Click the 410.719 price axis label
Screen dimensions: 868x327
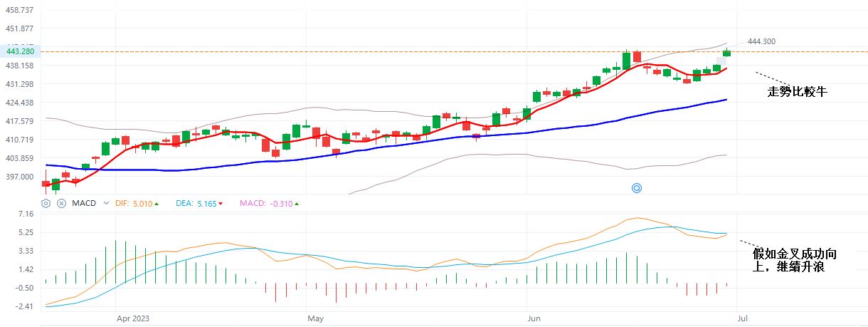click(x=20, y=140)
